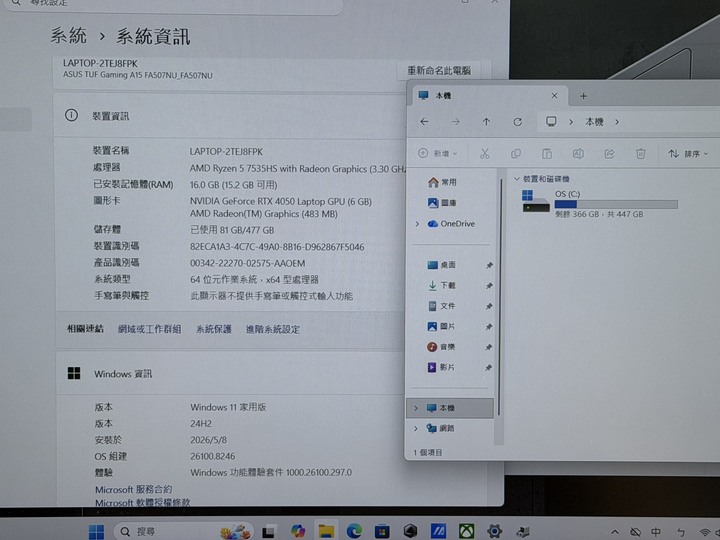Open 網路 (Network) in sidebar
The width and height of the screenshot is (720, 540).
pyautogui.click(x=440, y=428)
